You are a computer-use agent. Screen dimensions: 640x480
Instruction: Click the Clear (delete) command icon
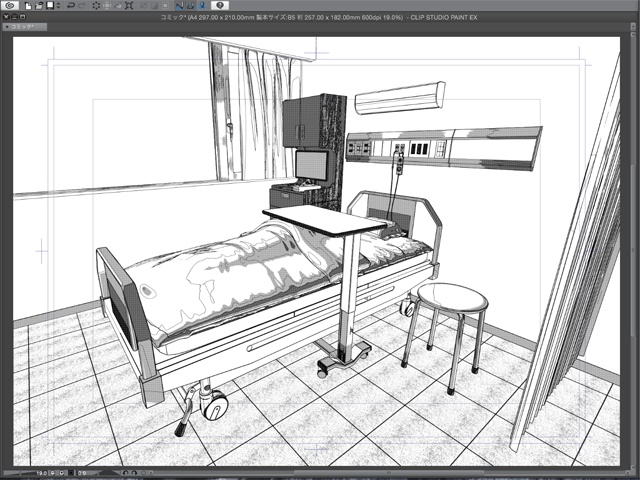pyautogui.click(x=96, y=6)
